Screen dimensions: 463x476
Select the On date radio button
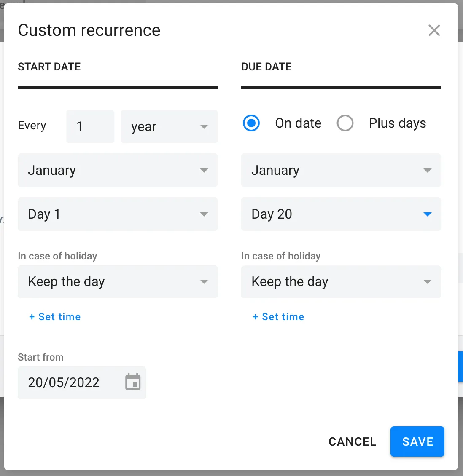(251, 123)
